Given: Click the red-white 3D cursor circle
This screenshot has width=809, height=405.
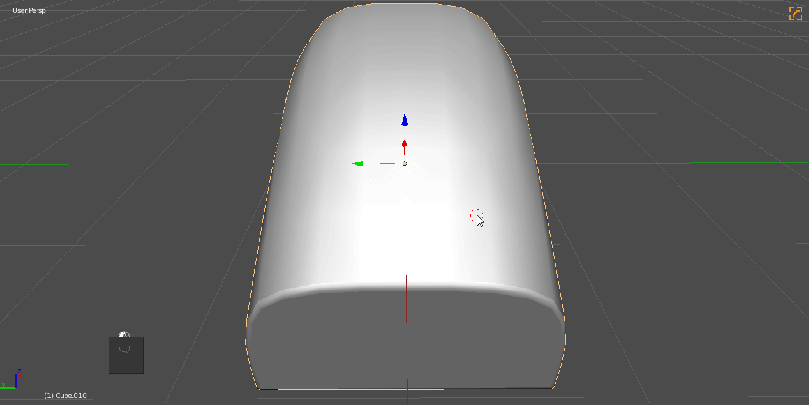Looking at the screenshot, I should (477, 216).
